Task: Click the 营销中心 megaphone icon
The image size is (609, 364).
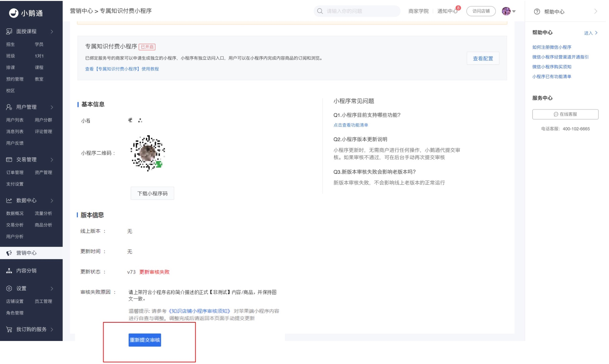Action: click(9, 253)
